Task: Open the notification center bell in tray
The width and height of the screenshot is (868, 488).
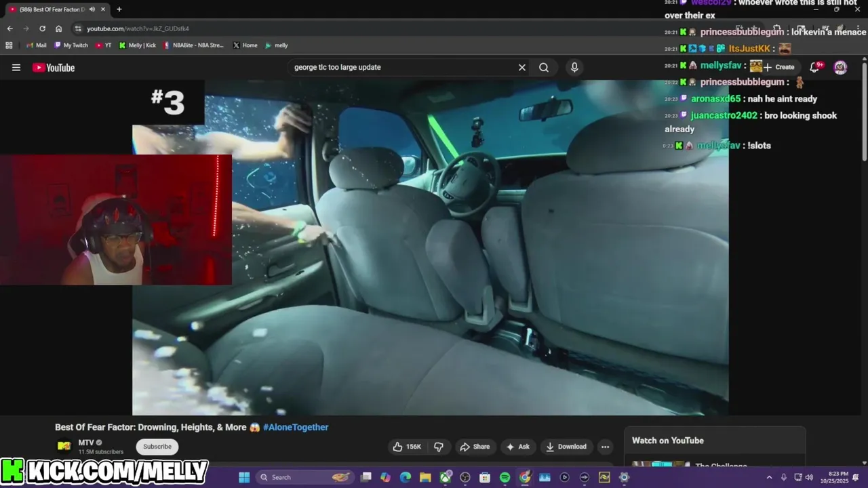Action: 856,477
